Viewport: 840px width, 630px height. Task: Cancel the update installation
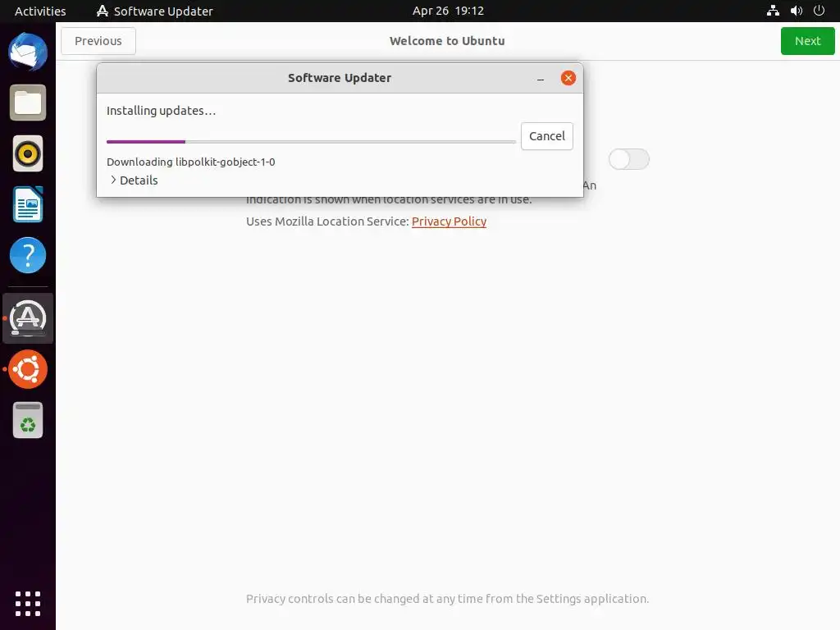547,136
